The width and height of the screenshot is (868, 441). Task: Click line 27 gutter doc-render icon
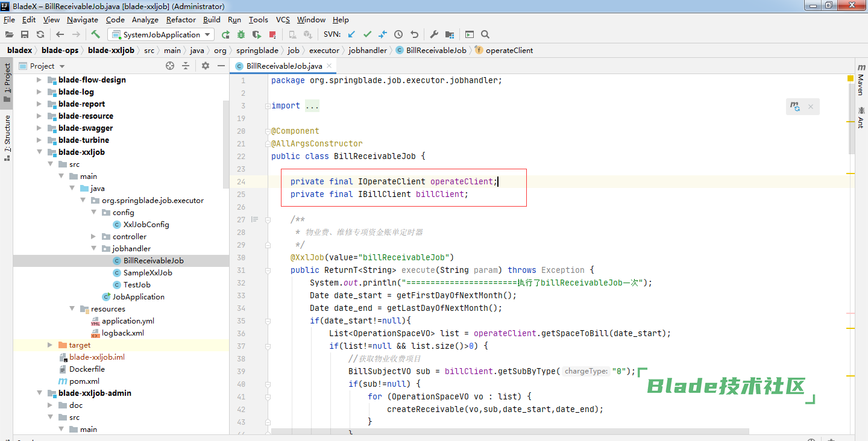pyautogui.click(x=254, y=220)
